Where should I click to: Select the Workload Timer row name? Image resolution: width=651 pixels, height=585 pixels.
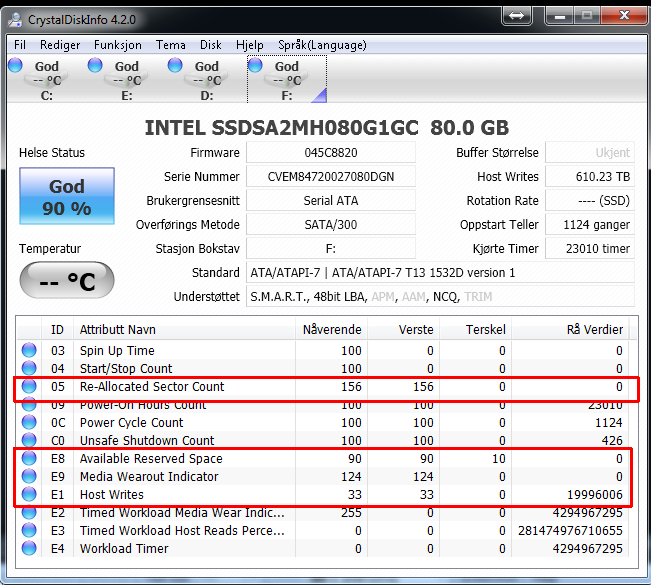124,548
